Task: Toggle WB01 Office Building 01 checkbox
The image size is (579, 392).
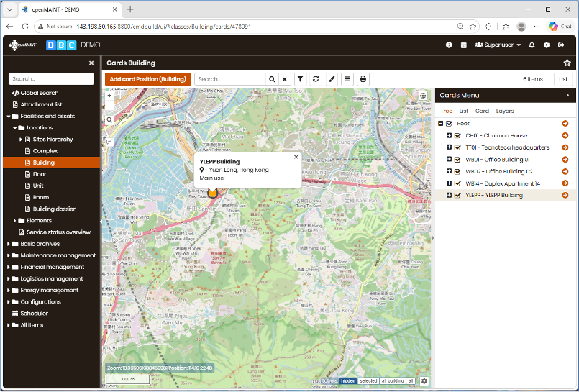Action: [457, 160]
